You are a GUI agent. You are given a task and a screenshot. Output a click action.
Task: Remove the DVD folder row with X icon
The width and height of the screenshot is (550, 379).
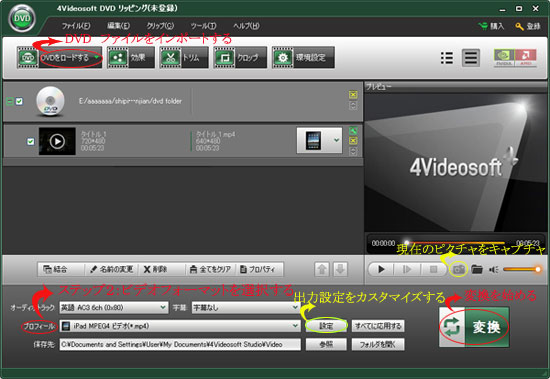pyautogui.click(x=353, y=94)
